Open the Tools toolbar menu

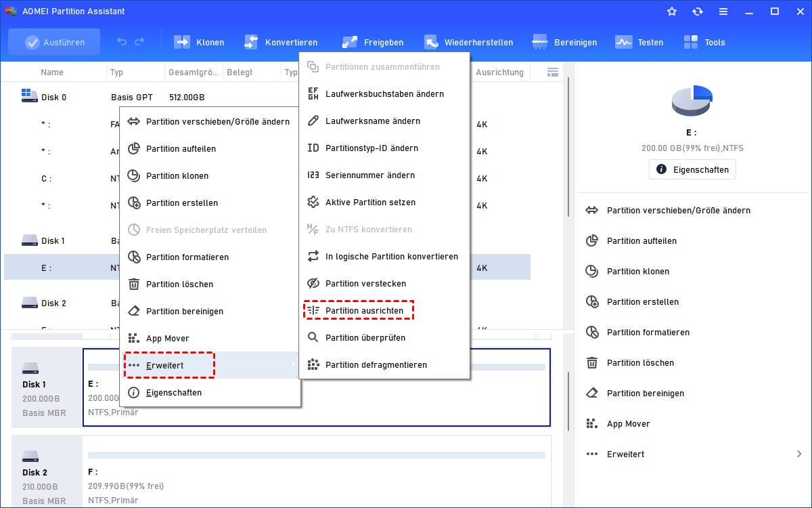[x=704, y=42]
